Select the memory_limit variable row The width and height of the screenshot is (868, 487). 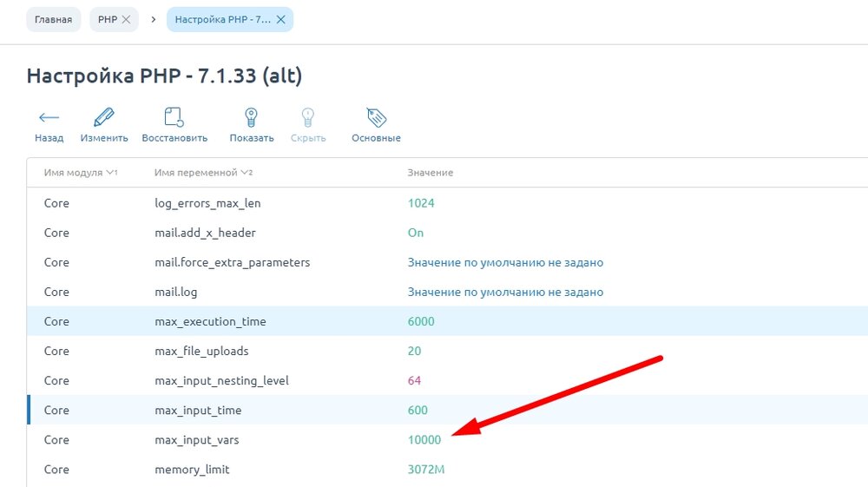point(191,470)
